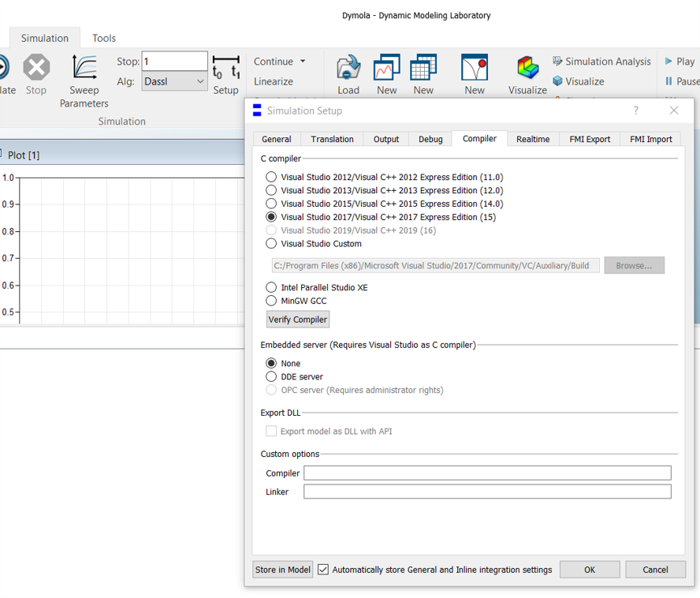The width and height of the screenshot is (700, 598).
Task: Select Visual Studio 2013 compiler option
Action: [x=271, y=190]
